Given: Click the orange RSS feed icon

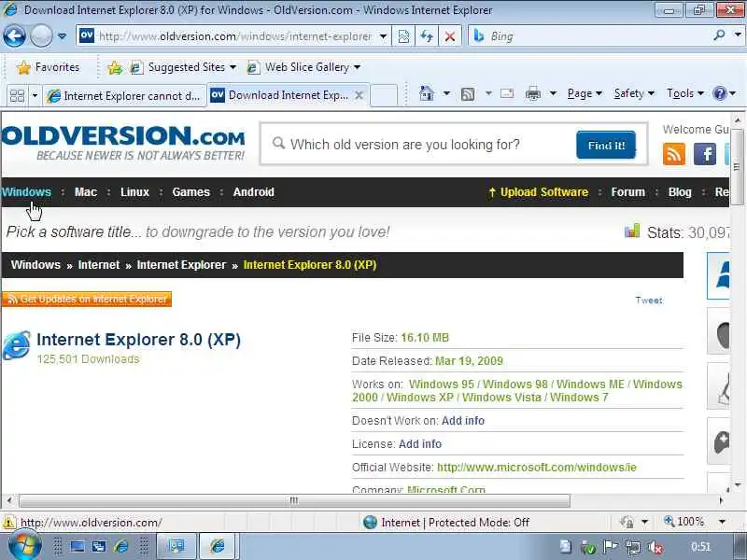Looking at the screenshot, I should pyautogui.click(x=673, y=154).
